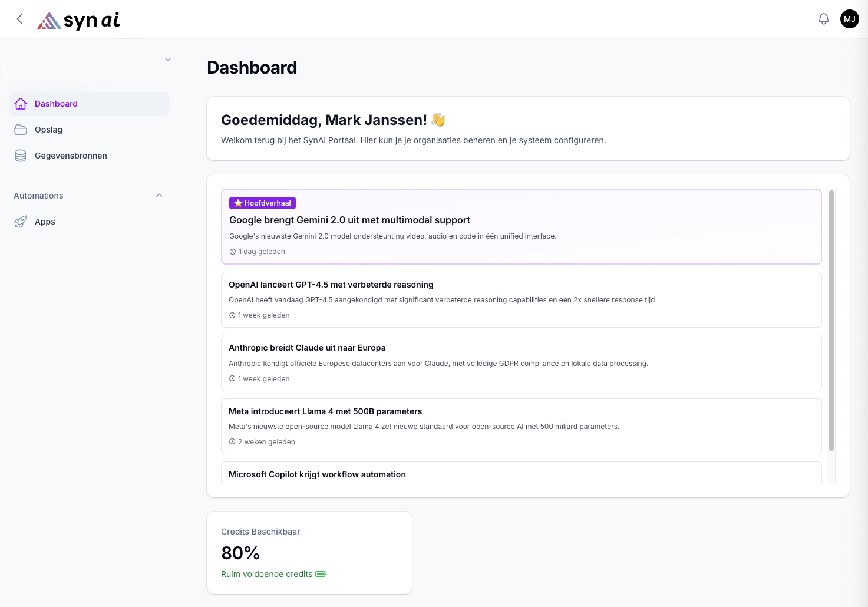Click the Credits Beschikbaar card
868x607 pixels.
[x=309, y=552]
